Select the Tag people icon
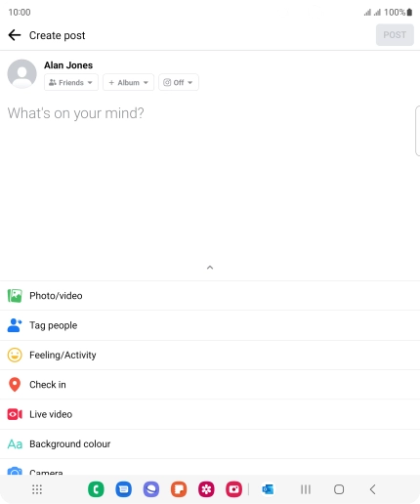Viewport: 420px width, 504px height. pos(15,325)
